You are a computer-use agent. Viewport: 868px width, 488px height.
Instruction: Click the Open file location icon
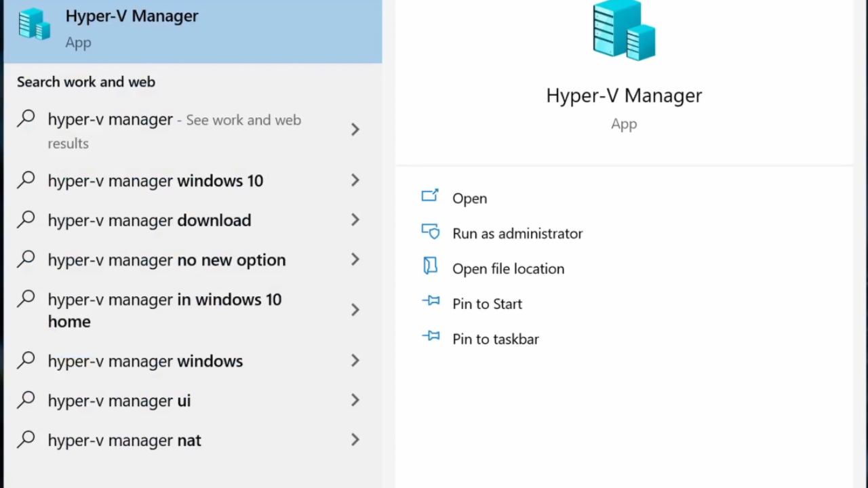pos(430,266)
